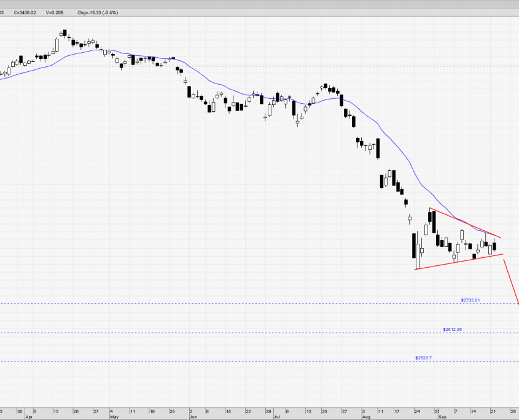Select the upper red triangle trendline

pos(466,224)
